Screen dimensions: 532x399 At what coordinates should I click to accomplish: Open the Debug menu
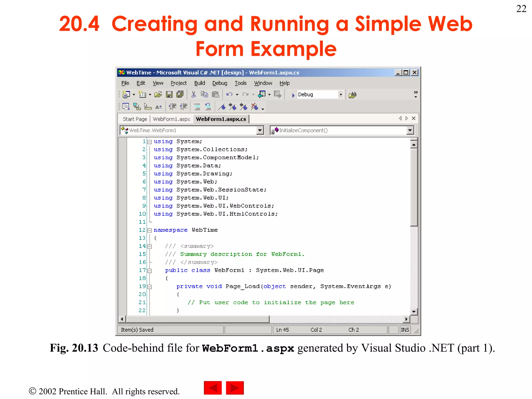click(x=220, y=83)
